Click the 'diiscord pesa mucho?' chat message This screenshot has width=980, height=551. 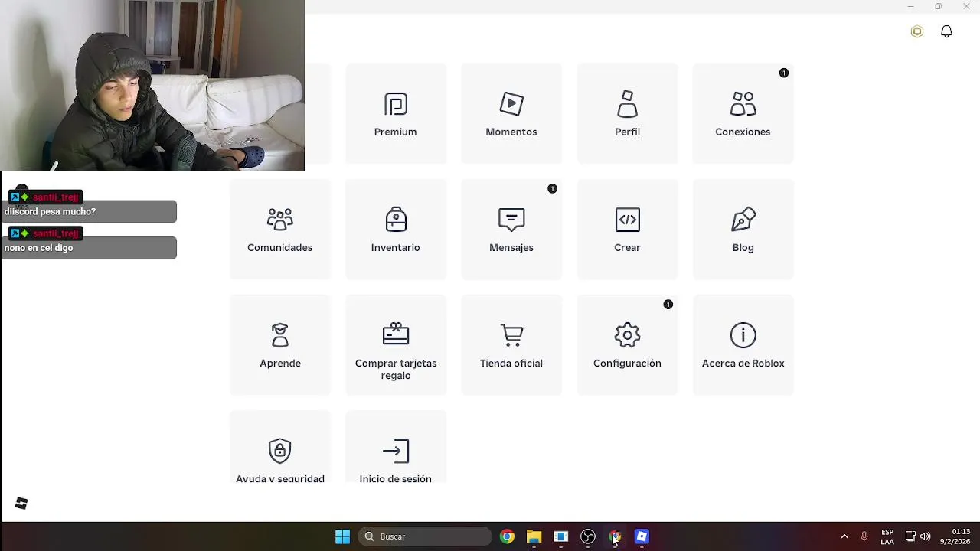pos(89,211)
